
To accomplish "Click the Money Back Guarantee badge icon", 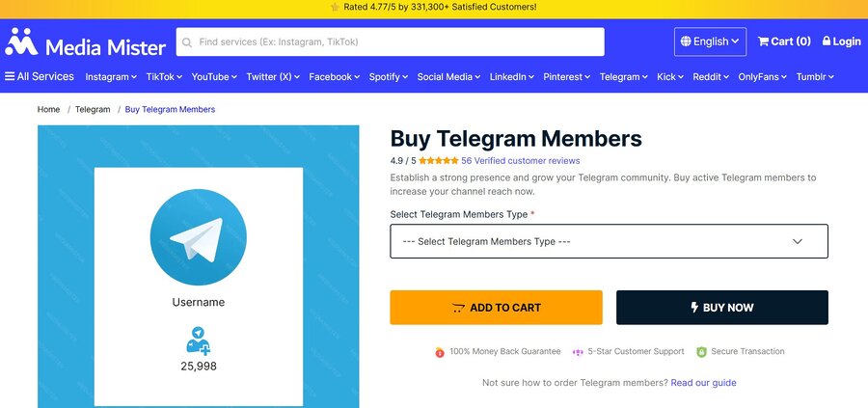I will (x=440, y=352).
